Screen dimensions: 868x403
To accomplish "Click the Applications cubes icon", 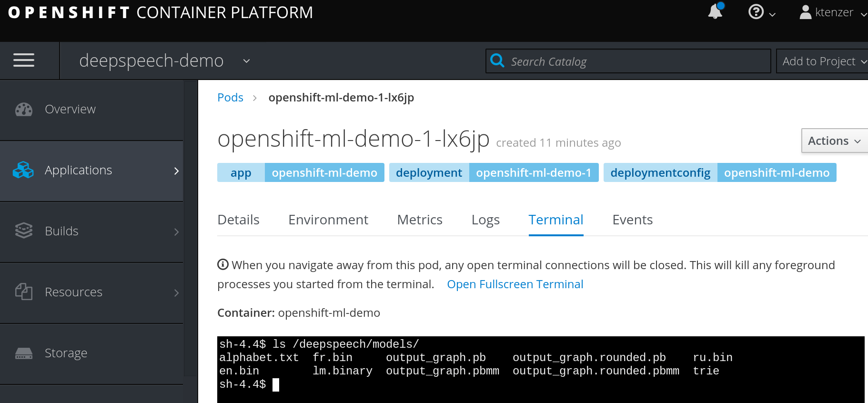I will pos(23,170).
